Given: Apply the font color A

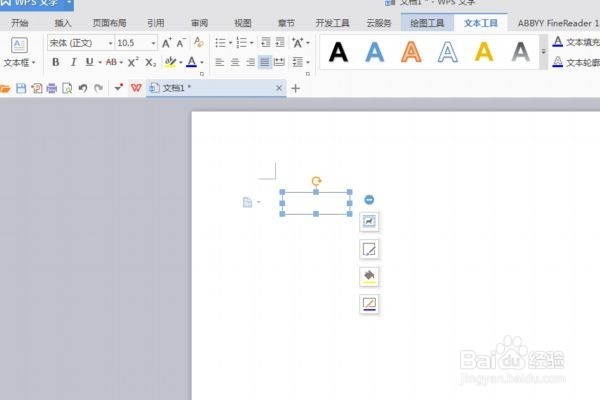Looking at the screenshot, I should point(191,62).
